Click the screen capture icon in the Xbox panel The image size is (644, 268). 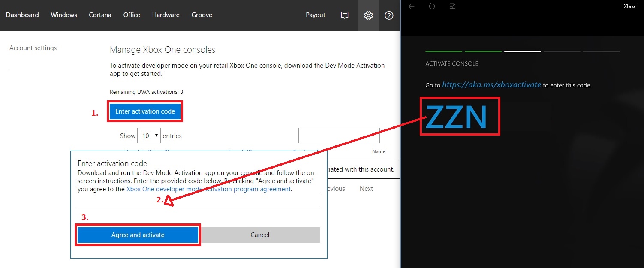452,6
